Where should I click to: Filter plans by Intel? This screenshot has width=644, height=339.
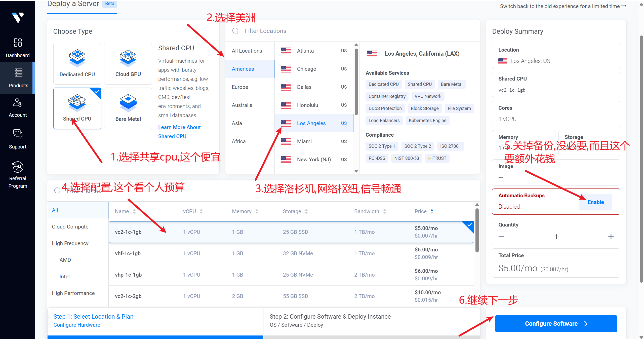pos(78,277)
